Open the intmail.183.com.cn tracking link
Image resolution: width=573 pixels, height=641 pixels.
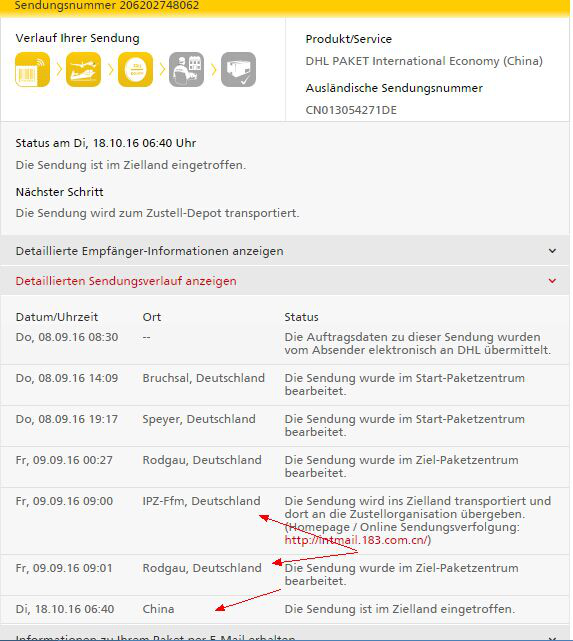click(356, 540)
